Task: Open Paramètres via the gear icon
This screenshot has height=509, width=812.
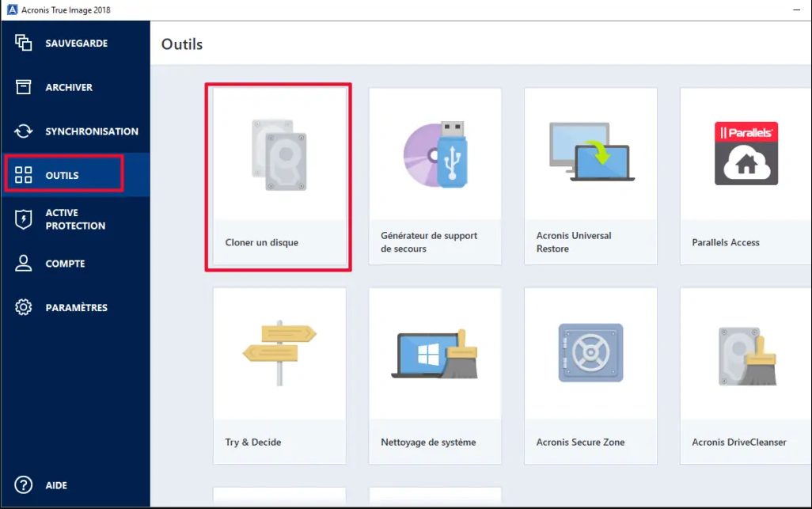Action: (23, 307)
